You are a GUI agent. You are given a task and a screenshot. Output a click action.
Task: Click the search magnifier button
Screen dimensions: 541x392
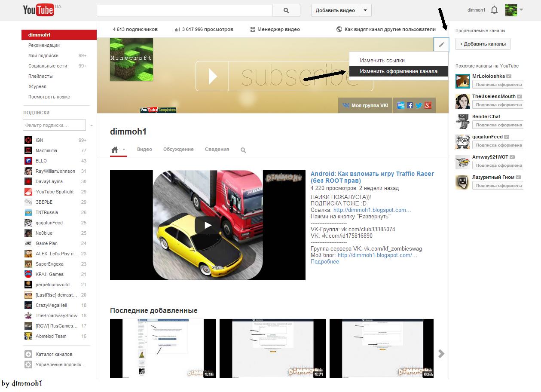(x=287, y=10)
